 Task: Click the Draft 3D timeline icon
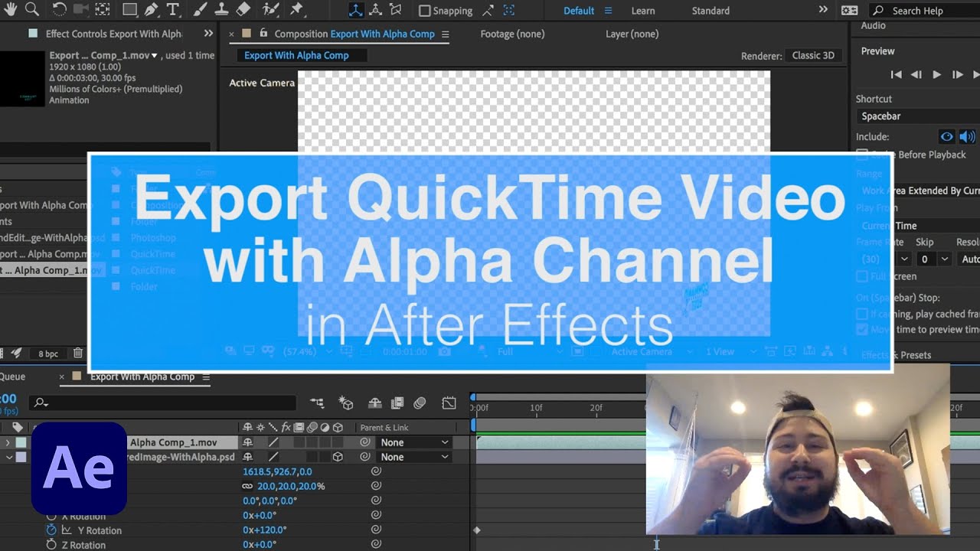coord(346,403)
